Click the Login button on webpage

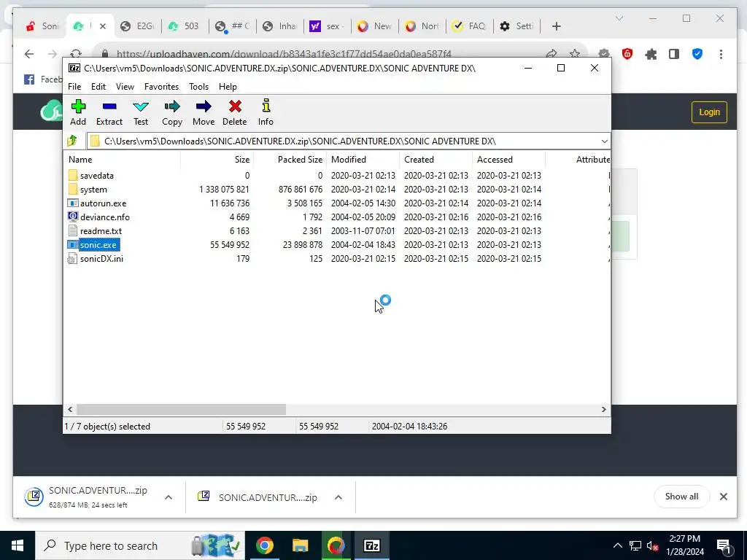(x=709, y=112)
